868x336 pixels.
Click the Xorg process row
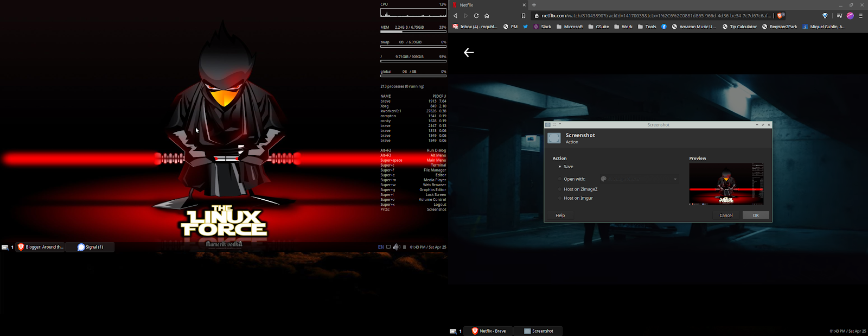(x=413, y=106)
